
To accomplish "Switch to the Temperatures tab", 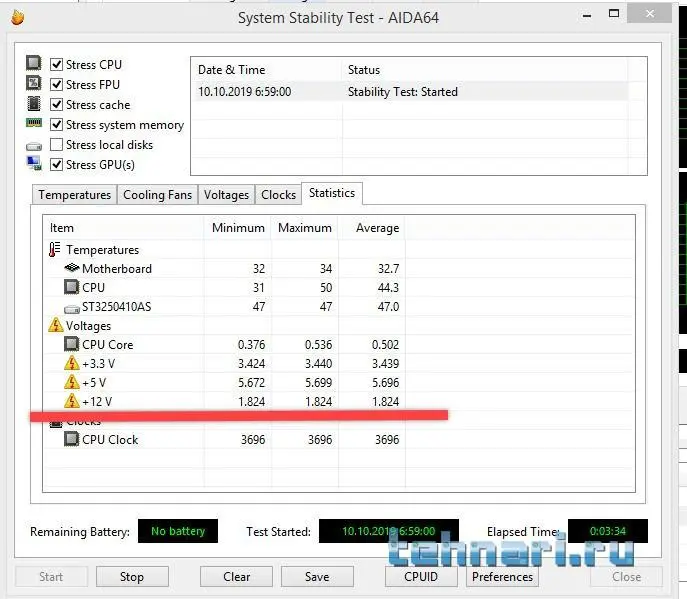I will [x=74, y=195].
